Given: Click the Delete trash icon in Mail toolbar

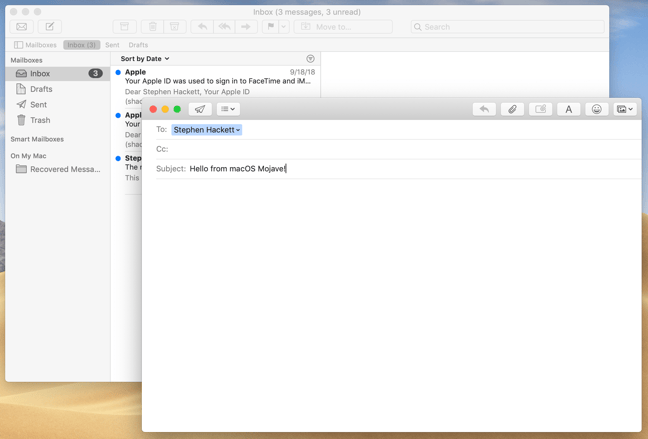Looking at the screenshot, I should 152,27.
